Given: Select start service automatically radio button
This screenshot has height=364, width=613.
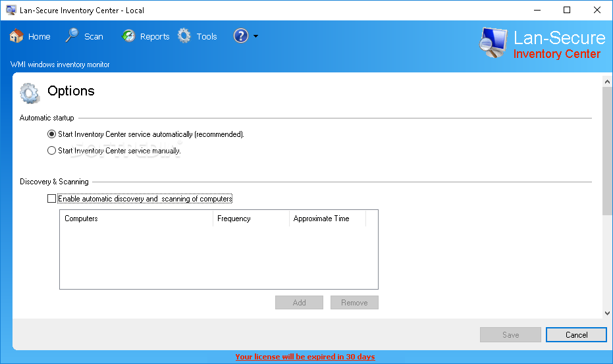Looking at the screenshot, I should (x=51, y=134).
